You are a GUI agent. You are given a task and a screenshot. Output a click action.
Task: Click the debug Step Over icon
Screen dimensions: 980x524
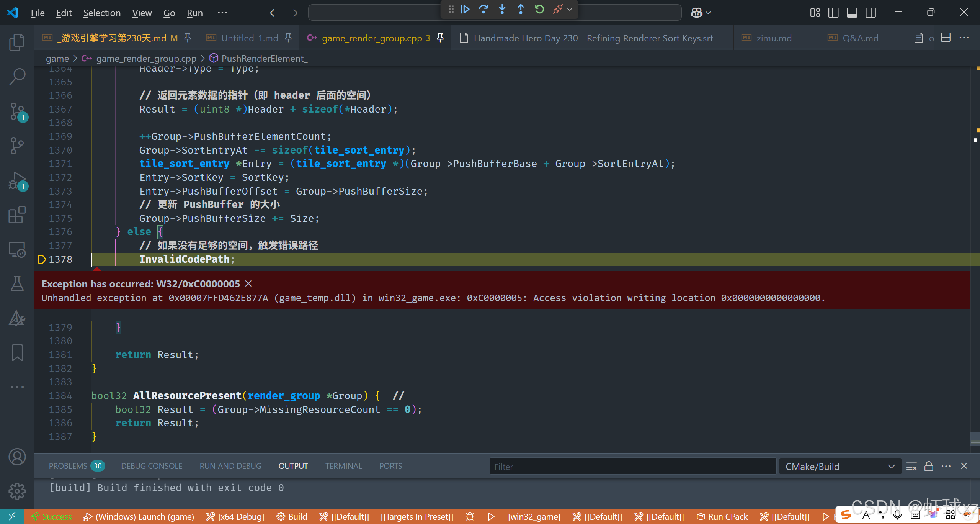pyautogui.click(x=483, y=9)
